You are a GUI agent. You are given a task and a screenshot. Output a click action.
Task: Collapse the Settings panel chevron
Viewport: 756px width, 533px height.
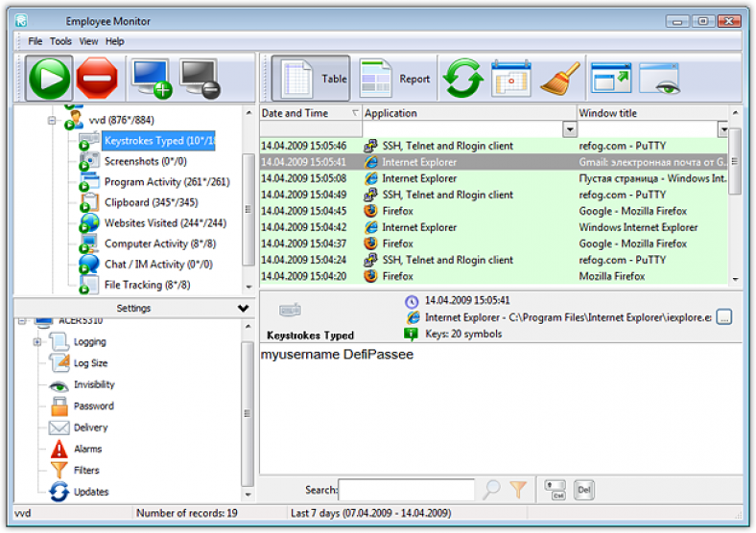click(x=243, y=308)
